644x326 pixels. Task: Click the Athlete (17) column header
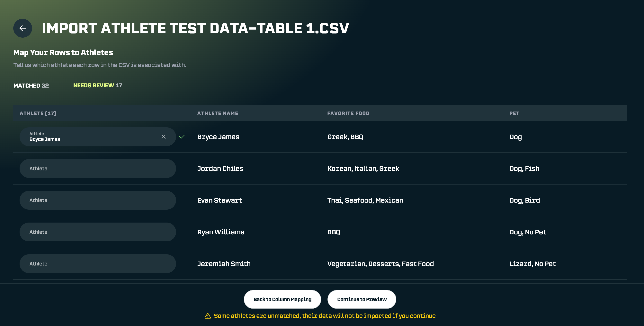(38, 113)
